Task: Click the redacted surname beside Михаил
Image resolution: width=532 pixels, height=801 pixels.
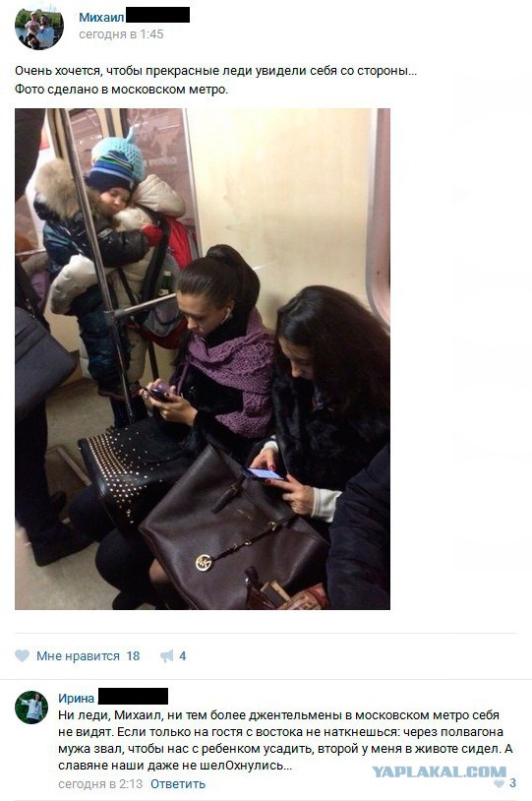Action: coord(157,15)
